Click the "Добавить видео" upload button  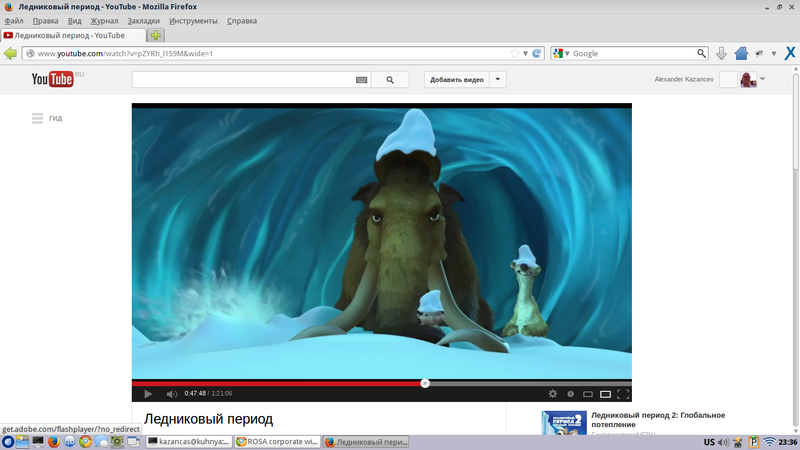tap(457, 80)
